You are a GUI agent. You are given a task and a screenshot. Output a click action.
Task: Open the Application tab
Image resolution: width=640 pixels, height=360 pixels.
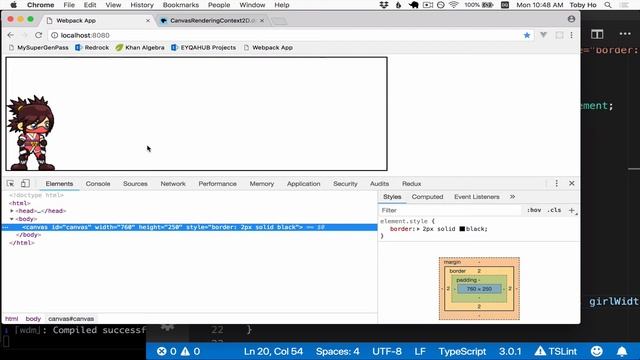click(x=304, y=184)
